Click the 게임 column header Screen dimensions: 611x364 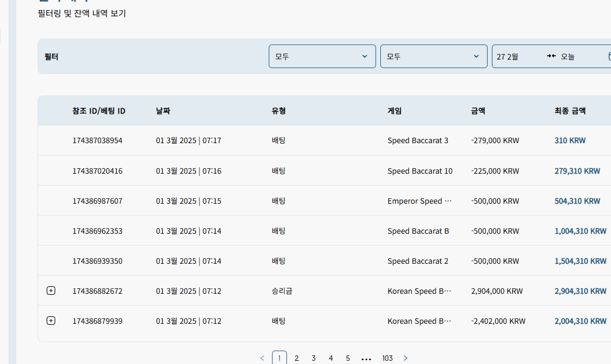click(394, 111)
